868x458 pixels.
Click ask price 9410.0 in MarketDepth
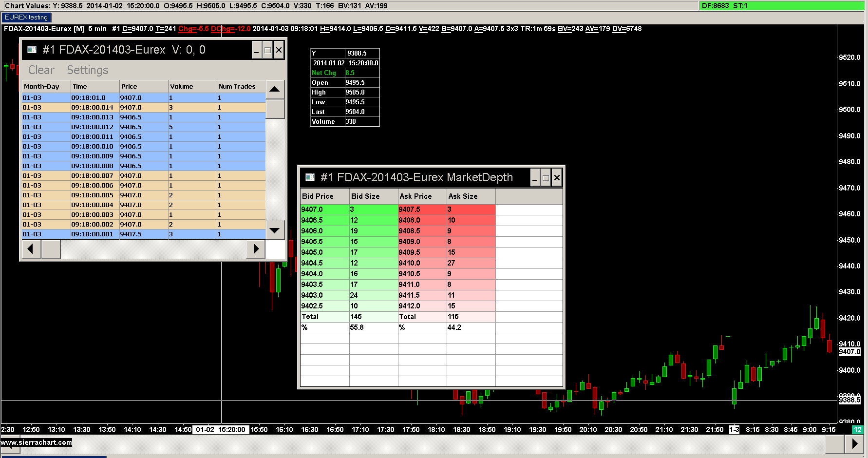422,263
